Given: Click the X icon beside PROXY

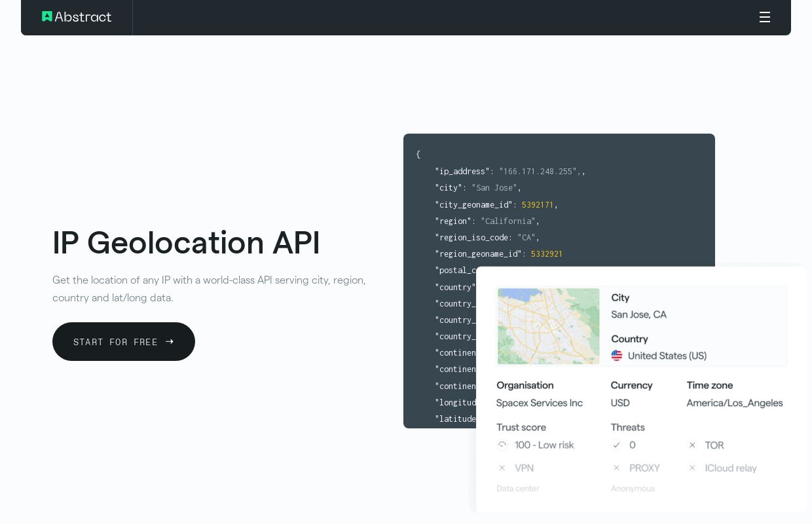Looking at the screenshot, I should 616,468.
